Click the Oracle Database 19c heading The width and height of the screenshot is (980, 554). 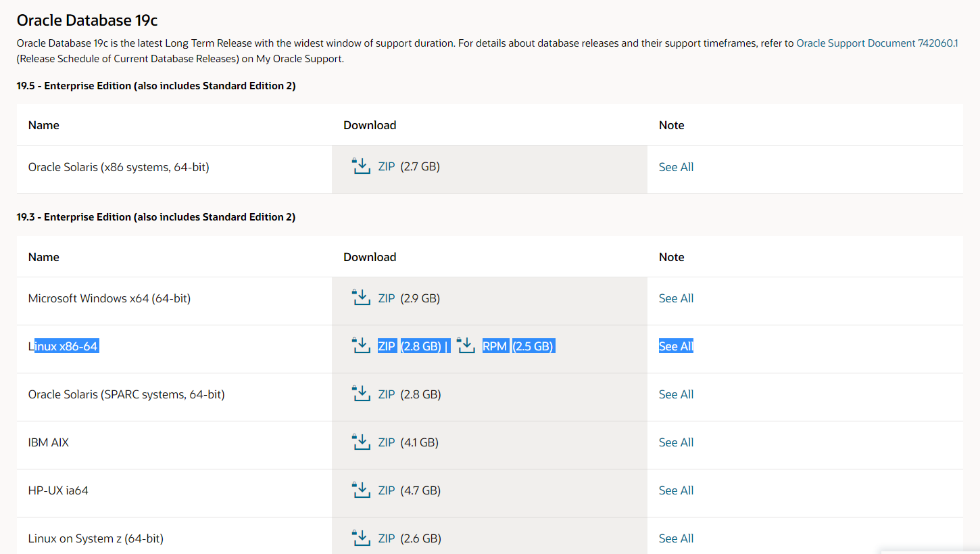pos(87,20)
